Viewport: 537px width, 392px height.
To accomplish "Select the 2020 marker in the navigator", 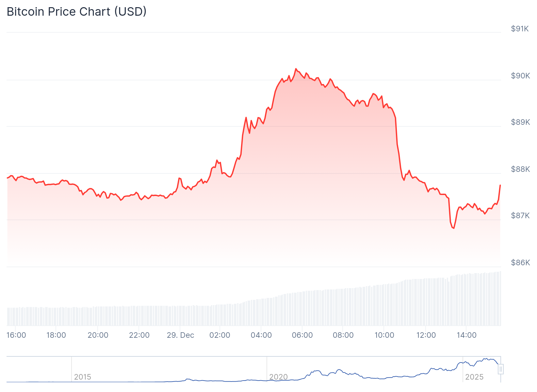I will 278,377.
